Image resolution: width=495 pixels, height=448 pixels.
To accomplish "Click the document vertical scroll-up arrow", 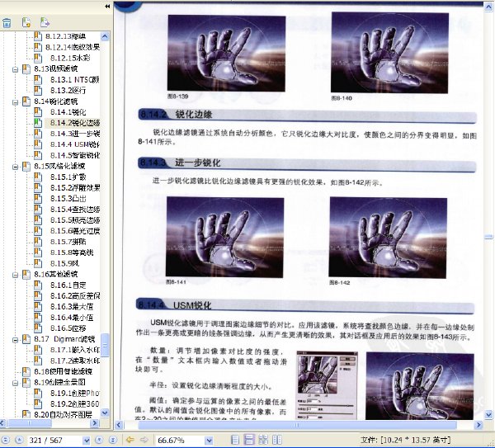I will pyautogui.click(x=488, y=7).
